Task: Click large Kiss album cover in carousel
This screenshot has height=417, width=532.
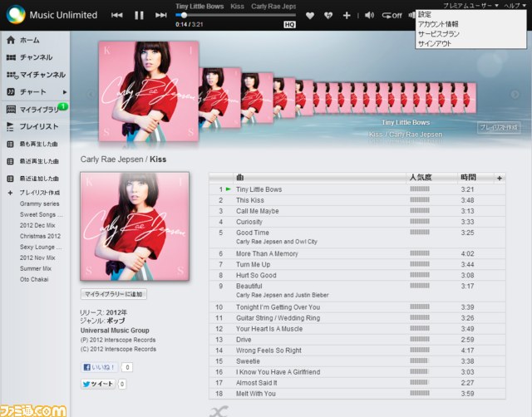Action: (149, 91)
